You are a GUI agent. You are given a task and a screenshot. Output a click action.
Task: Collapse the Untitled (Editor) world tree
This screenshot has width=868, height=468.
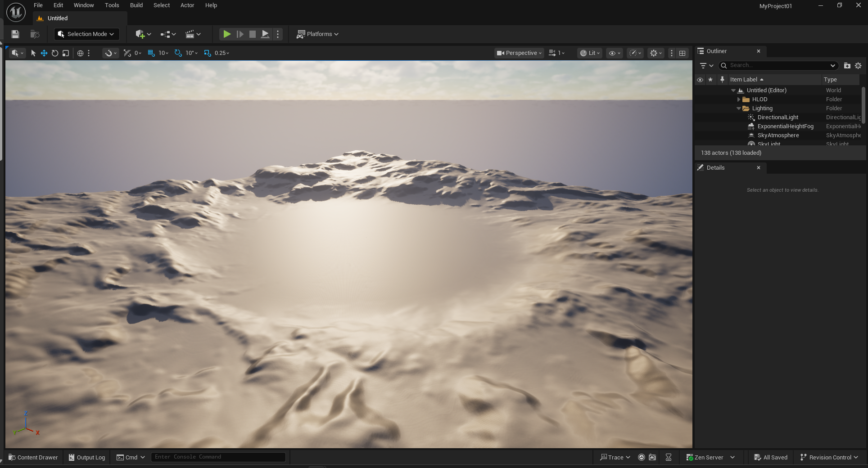(x=733, y=90)
